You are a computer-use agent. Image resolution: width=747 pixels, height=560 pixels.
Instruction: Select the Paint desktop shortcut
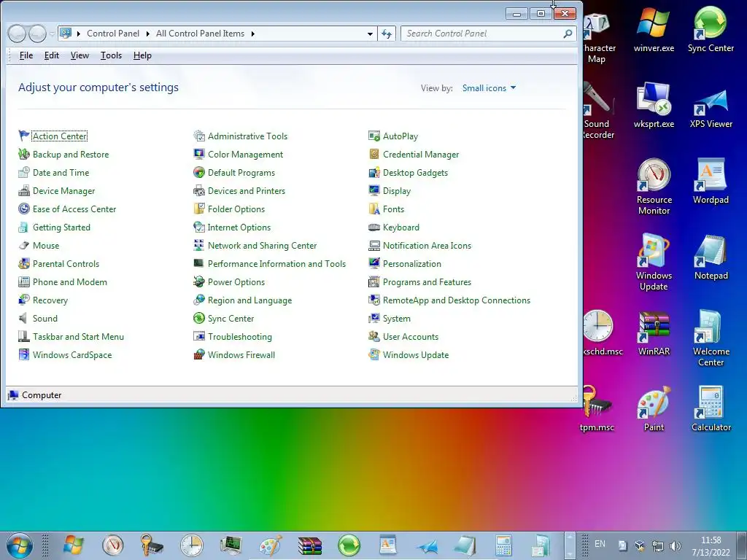(654, 408)
